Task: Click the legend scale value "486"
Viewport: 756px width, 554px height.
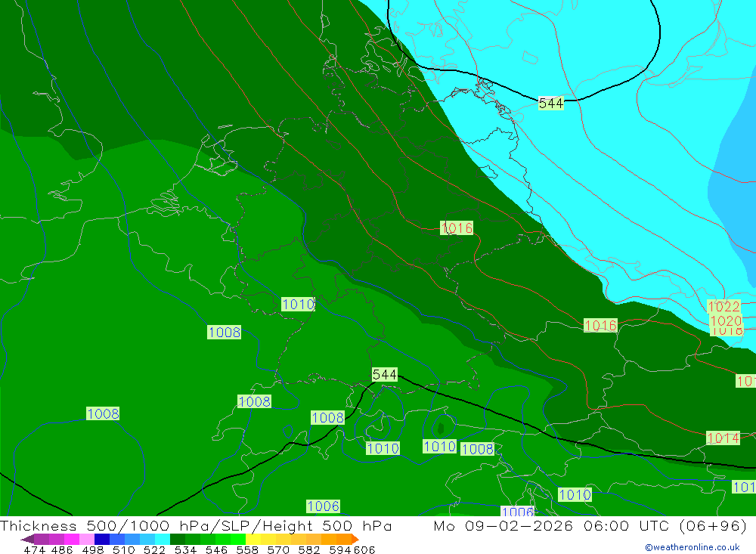Action: coord(62,549)
